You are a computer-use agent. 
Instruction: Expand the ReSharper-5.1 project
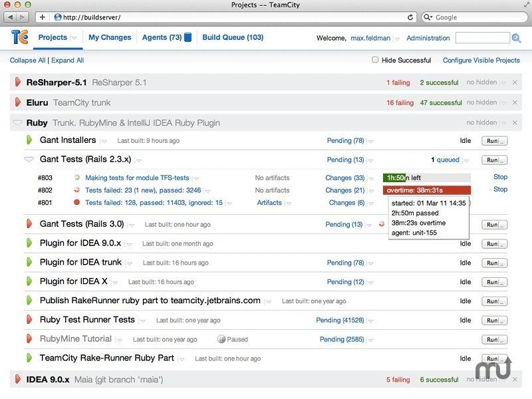pos(18,82)
